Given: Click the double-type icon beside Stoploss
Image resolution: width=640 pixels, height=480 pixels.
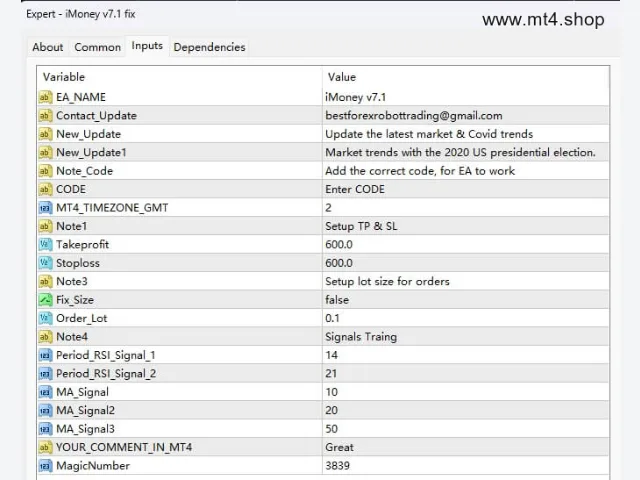Looking at the screenshot, I should [x=45, y=263].
